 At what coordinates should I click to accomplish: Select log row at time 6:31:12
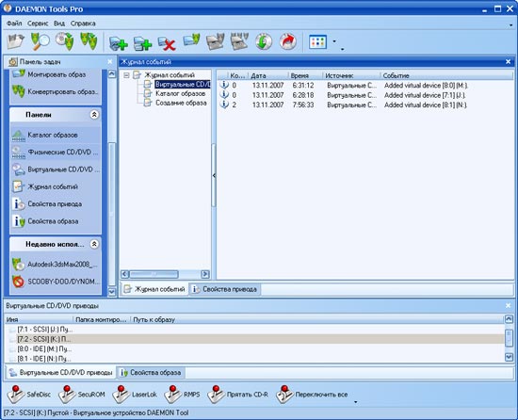coord(365,85)
